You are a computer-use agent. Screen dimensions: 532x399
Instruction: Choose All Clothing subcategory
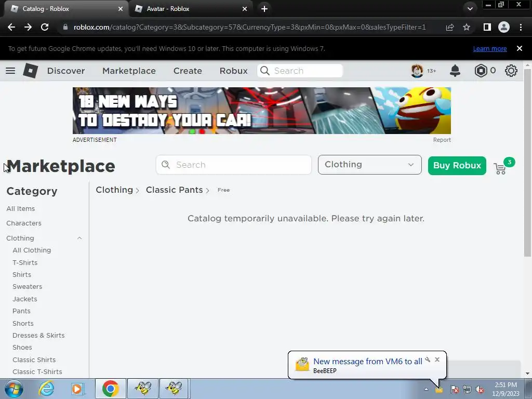click(x=32, y=250)
